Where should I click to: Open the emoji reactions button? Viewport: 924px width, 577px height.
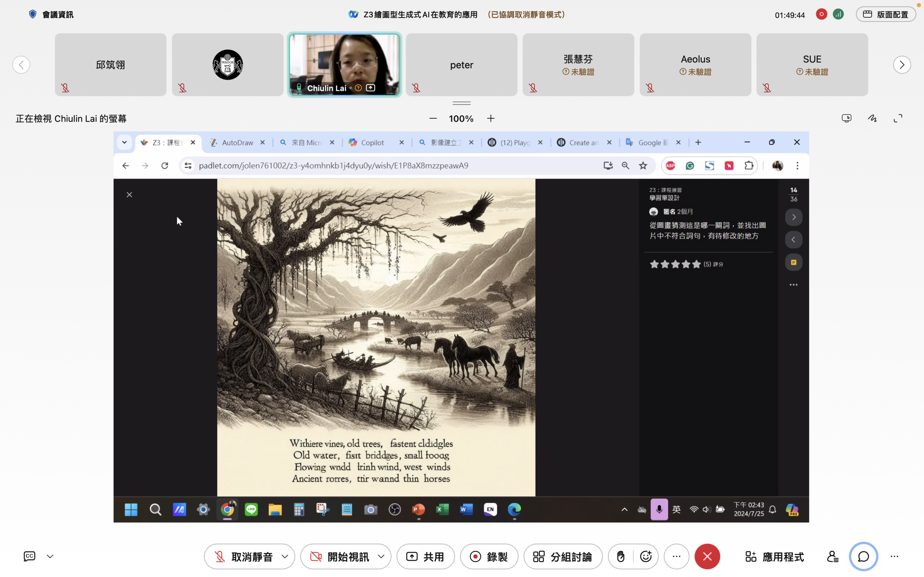coord(646,556)
